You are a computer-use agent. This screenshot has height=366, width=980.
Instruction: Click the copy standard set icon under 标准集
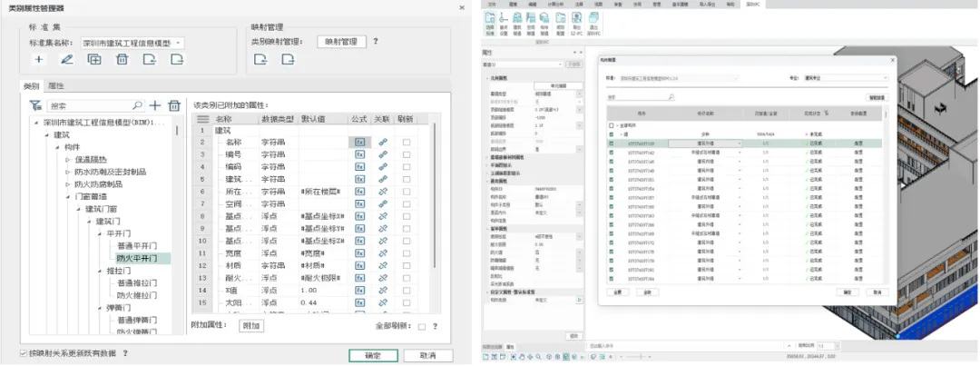pos(93,60)
